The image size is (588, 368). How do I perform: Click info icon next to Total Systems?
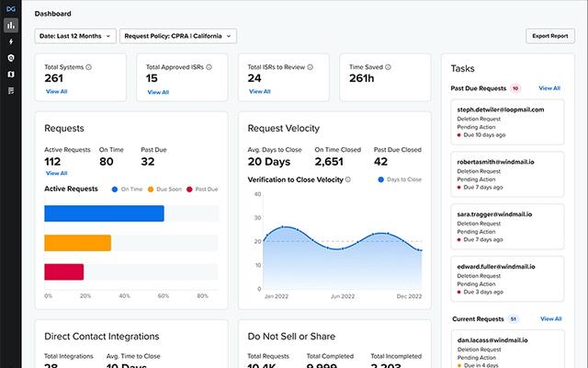(89, 67)
